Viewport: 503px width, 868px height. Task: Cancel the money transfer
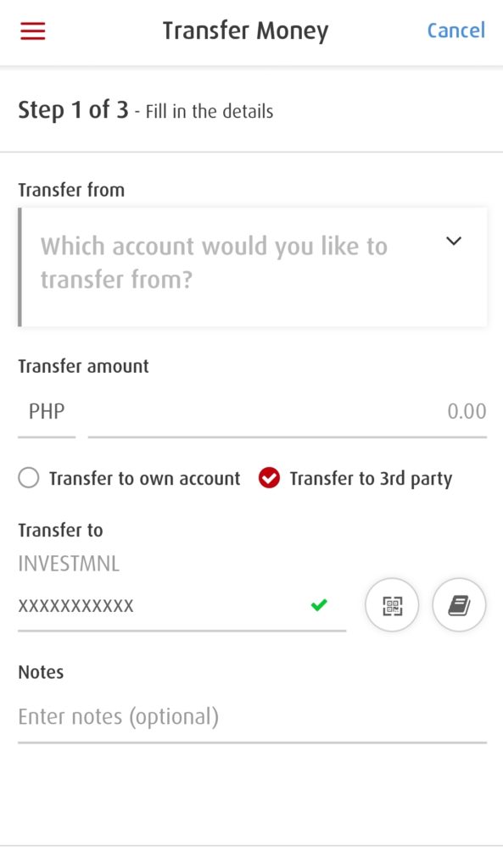click(455, 31)
